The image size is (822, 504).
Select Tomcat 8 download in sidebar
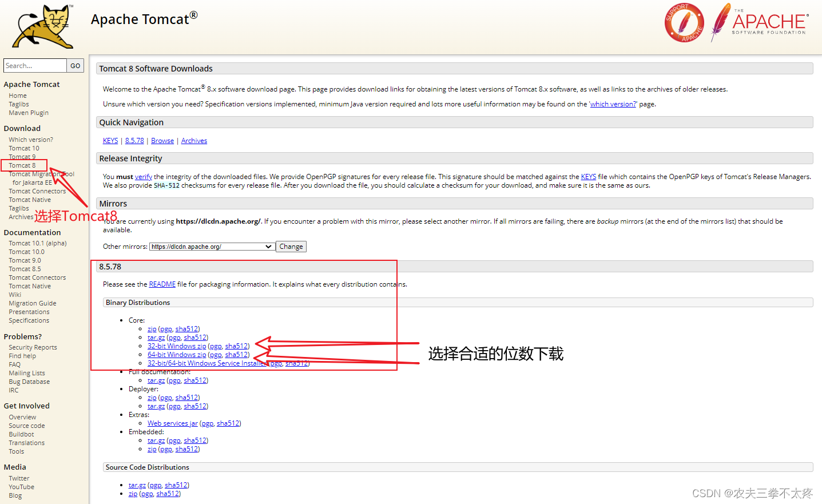(x=22, y=165)
